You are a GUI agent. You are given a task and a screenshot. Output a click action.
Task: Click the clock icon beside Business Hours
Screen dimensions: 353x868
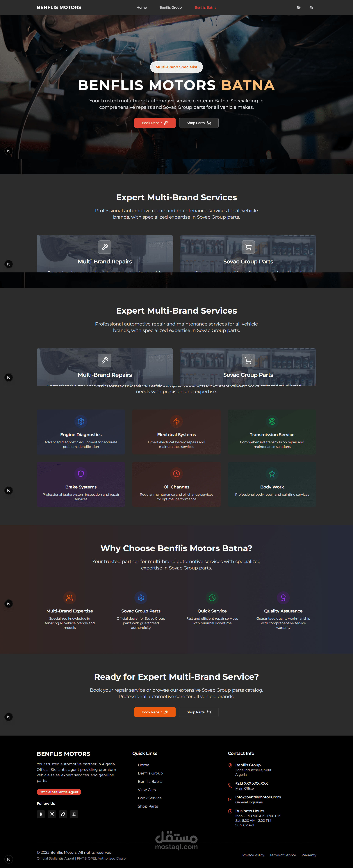[x=230, y=811]
